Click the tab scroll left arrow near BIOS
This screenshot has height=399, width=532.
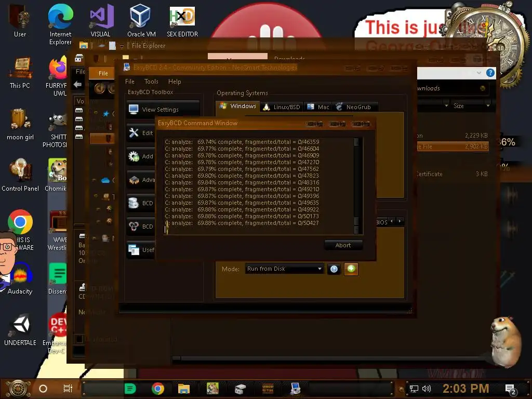coord(392,221)
